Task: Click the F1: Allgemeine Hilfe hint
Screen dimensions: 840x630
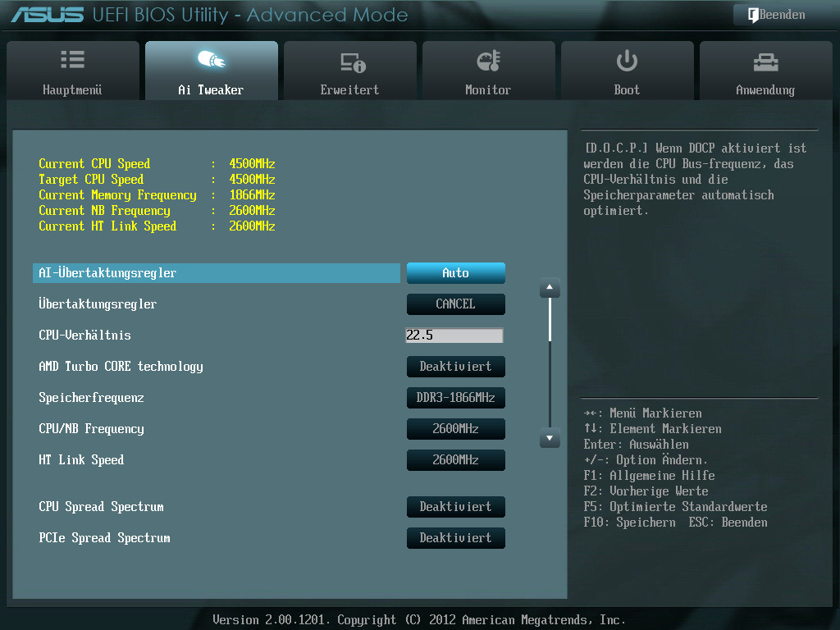Action: (649, 476)
